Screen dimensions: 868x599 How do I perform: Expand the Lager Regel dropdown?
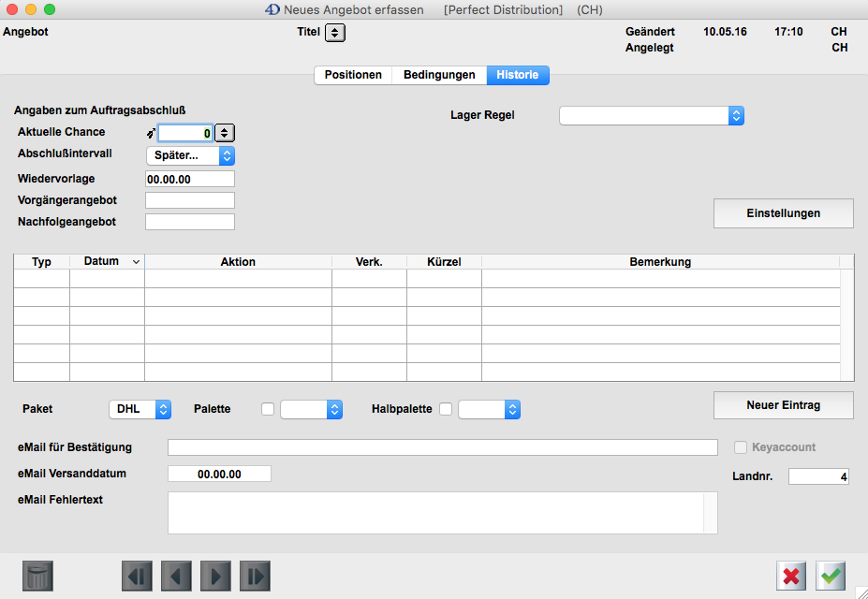[x=651, y=115]
